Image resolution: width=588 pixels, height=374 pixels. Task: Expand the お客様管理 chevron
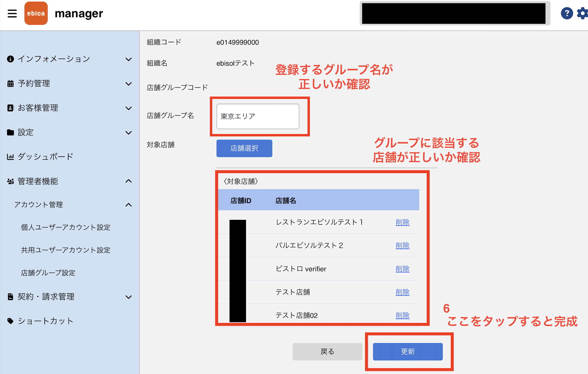[128, 108]
